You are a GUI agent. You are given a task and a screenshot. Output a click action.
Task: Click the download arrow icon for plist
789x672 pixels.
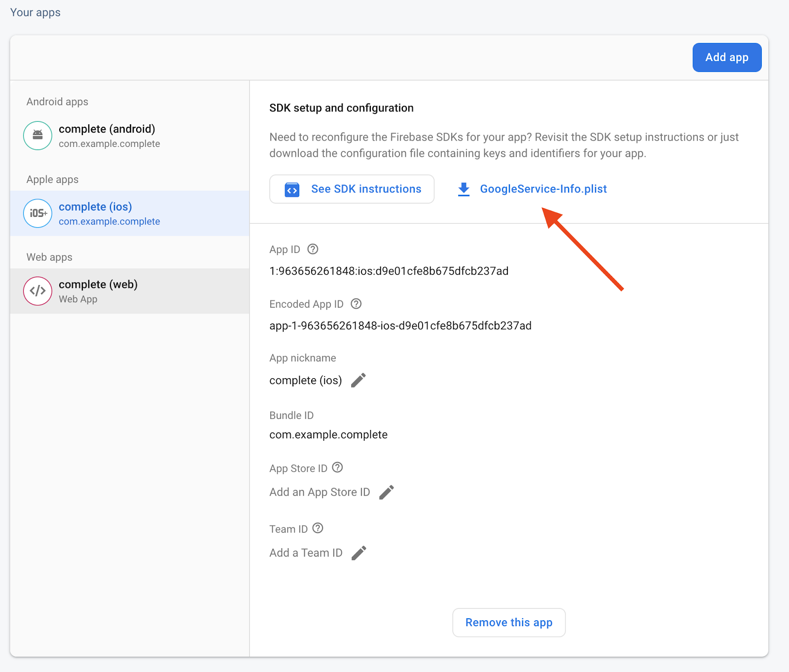tap(464, 189)
